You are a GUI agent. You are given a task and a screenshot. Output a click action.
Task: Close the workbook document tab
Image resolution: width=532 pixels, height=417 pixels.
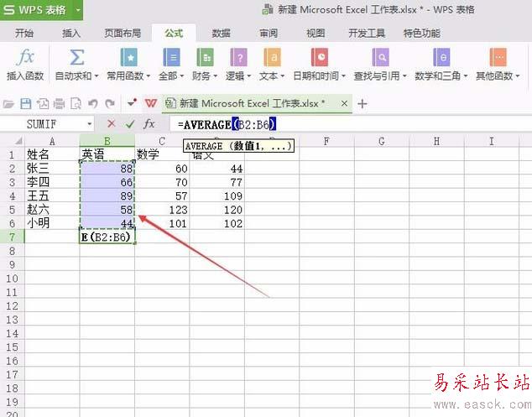coord(344,103)
